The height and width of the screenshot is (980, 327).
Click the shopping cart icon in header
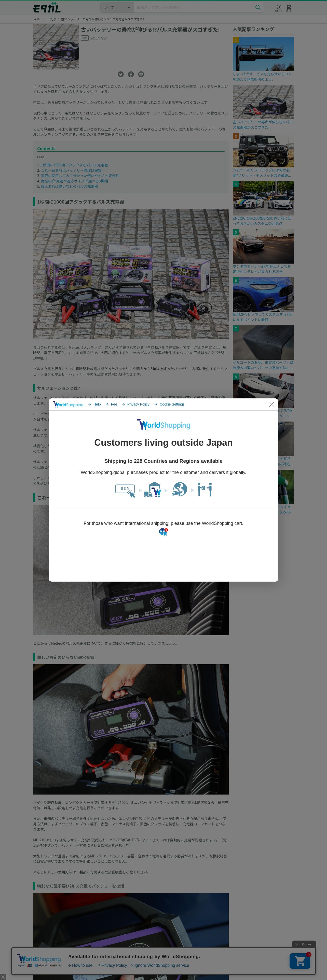(289, 8)
